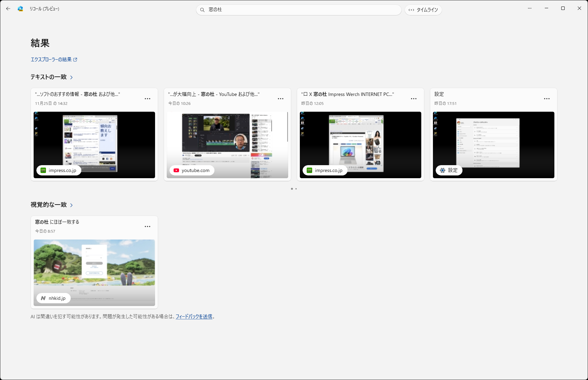Click the search magnifier icon
This screenshot has width=588, height=380.
point(202,10)
